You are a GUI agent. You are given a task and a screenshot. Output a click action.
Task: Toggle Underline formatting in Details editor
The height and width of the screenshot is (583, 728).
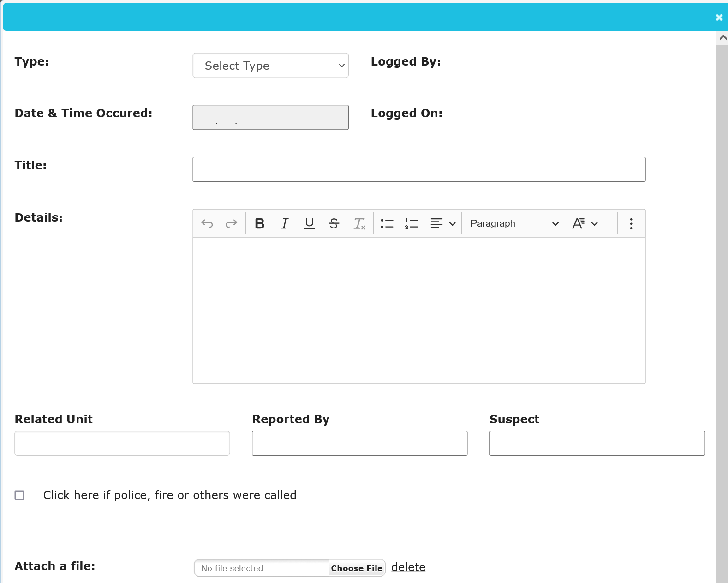click(310, 224)
